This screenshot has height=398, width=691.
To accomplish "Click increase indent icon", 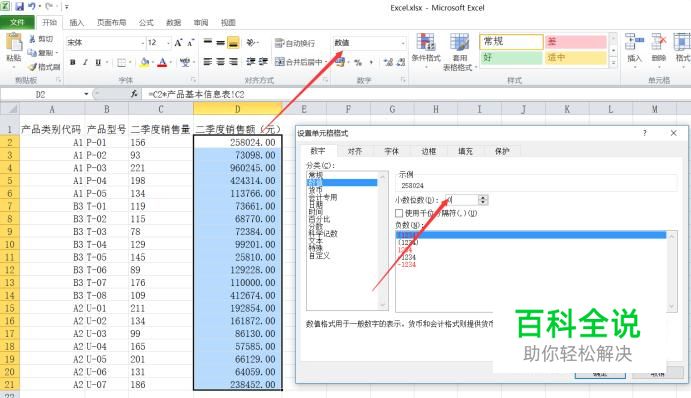I will (263, 62).
